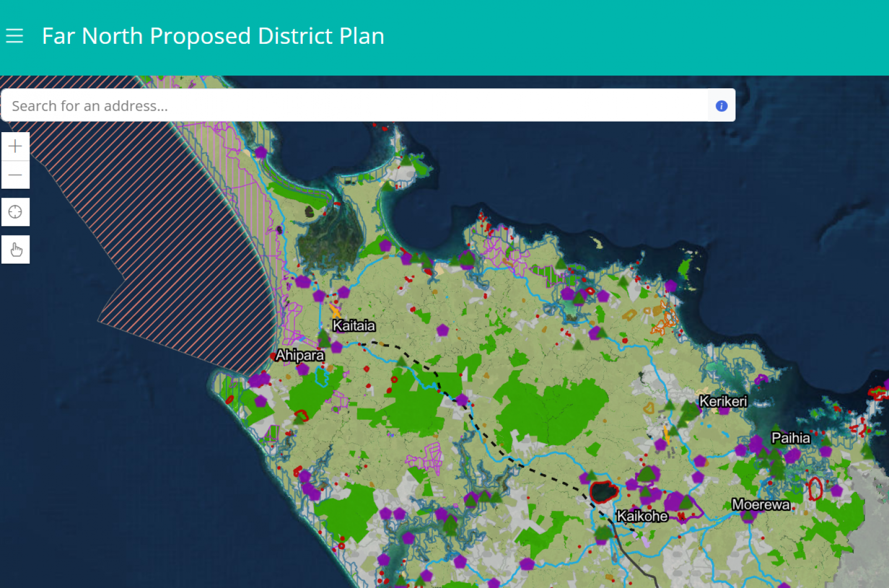Click the Ahipara town label

pyautogui.click(x=299, y=355)
